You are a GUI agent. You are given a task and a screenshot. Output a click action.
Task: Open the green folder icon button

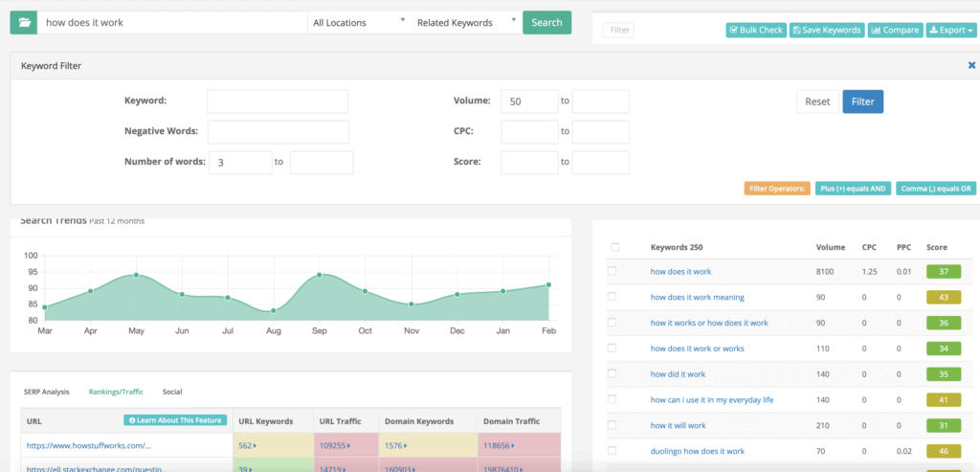[x=24, y=23]
